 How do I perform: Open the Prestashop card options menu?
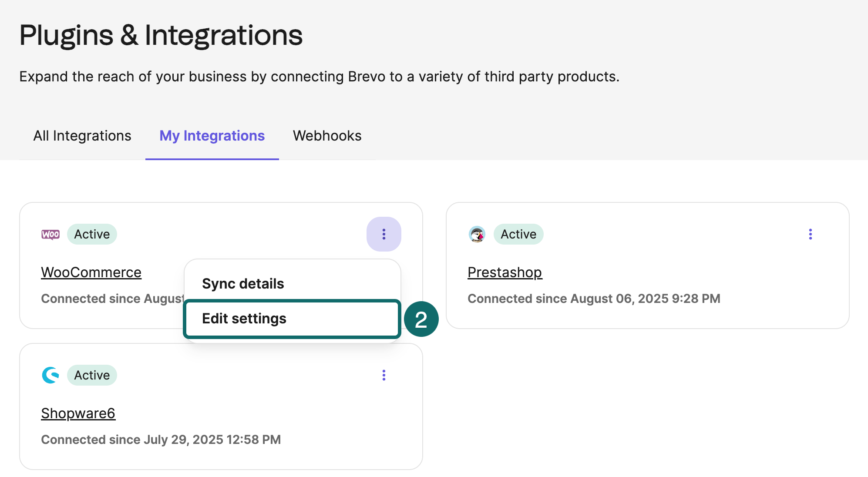pos(811,234)
